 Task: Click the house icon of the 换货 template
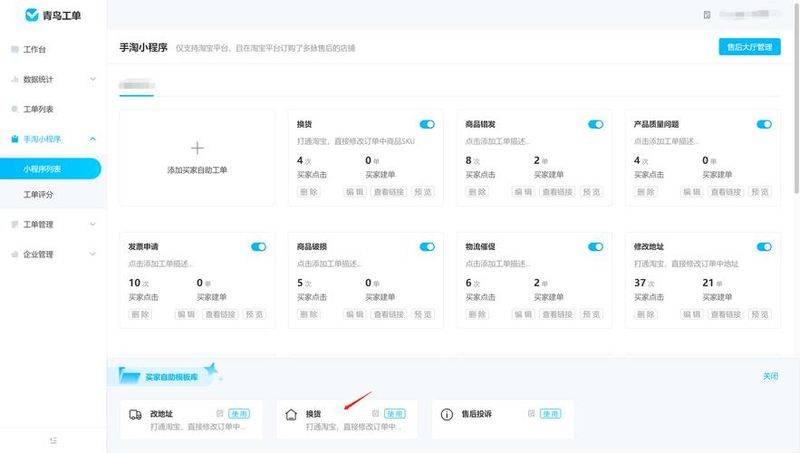coord(291,414)
